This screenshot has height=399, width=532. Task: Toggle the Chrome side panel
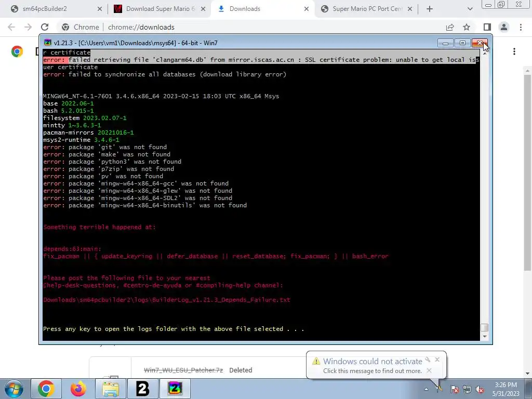[487, 27]
